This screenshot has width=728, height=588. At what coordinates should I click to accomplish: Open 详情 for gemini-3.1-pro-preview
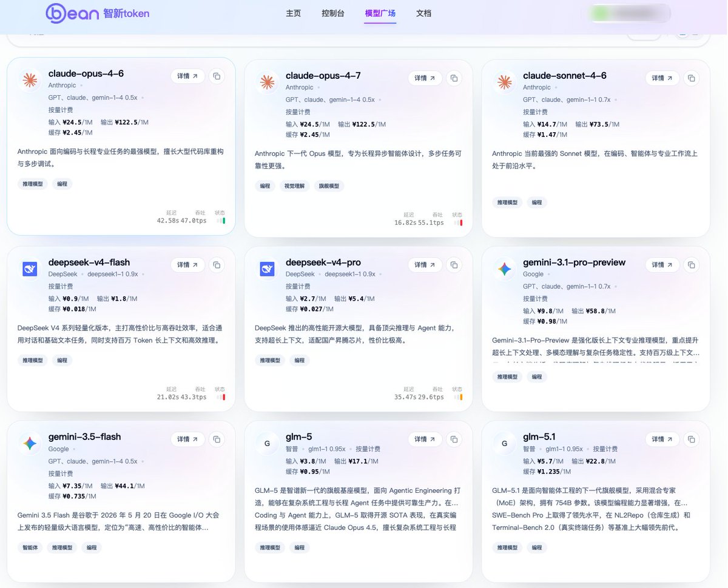662,265
